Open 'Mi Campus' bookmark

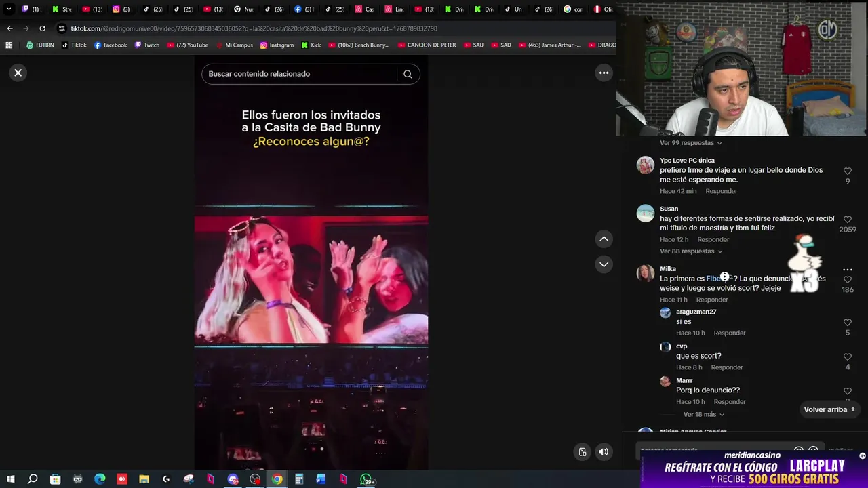click(234, 45)
